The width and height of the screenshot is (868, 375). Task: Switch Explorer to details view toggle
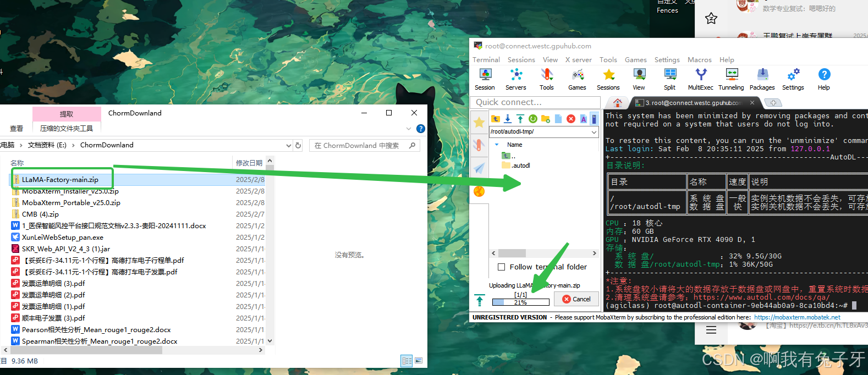click(407, 361)
